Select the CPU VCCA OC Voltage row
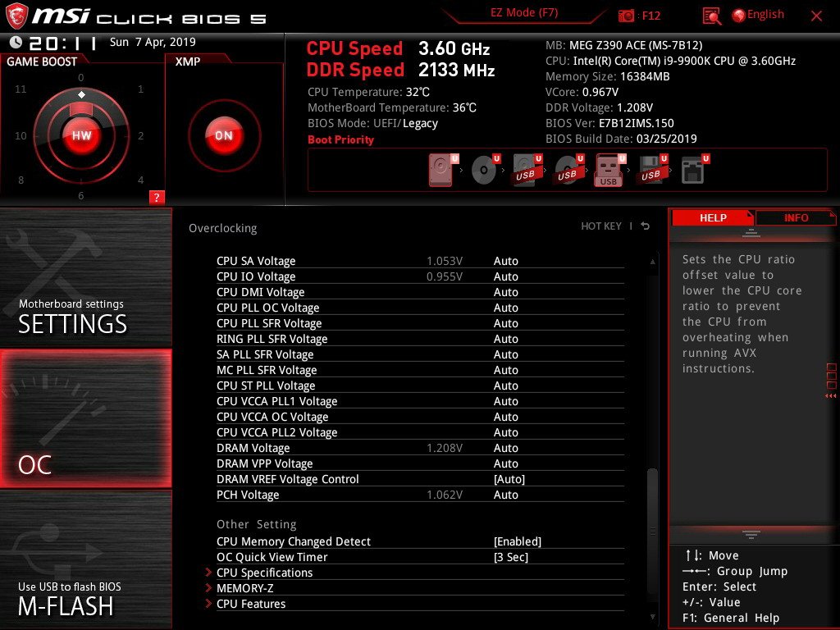The image size is (840, 630). coord(420,416)
